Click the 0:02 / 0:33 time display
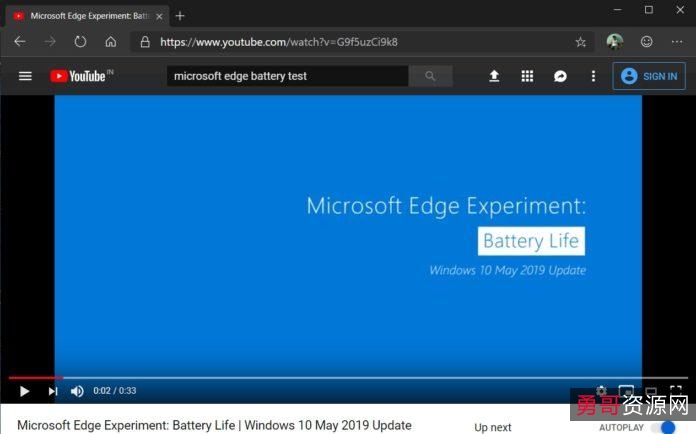Viewport: 696px width, 434px height. click(115, 391)
